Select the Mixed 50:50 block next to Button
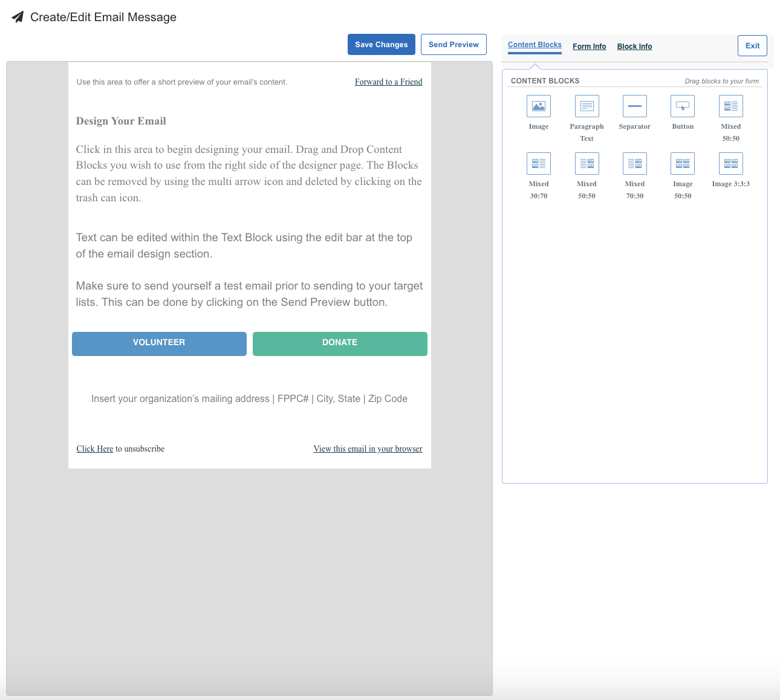780x700 pixels. tap(730, 106)
